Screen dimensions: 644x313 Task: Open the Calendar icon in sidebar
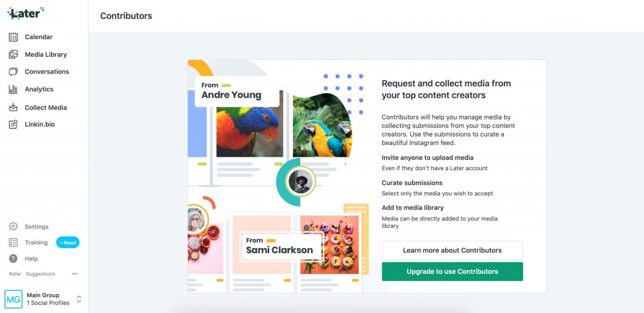point(13,37)
